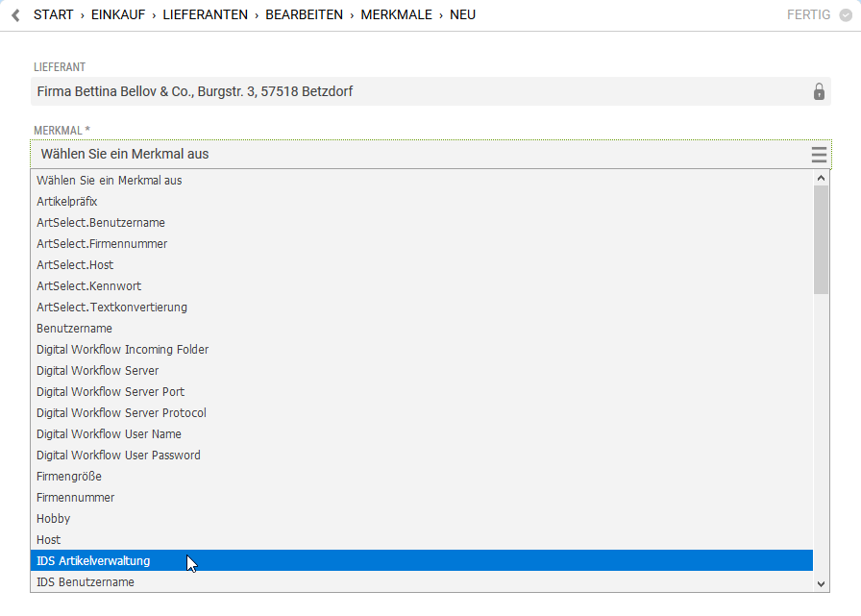Open the Merkmal combo box
The height and width of the screenshot is (616, 861).
(x=423, y=155)
